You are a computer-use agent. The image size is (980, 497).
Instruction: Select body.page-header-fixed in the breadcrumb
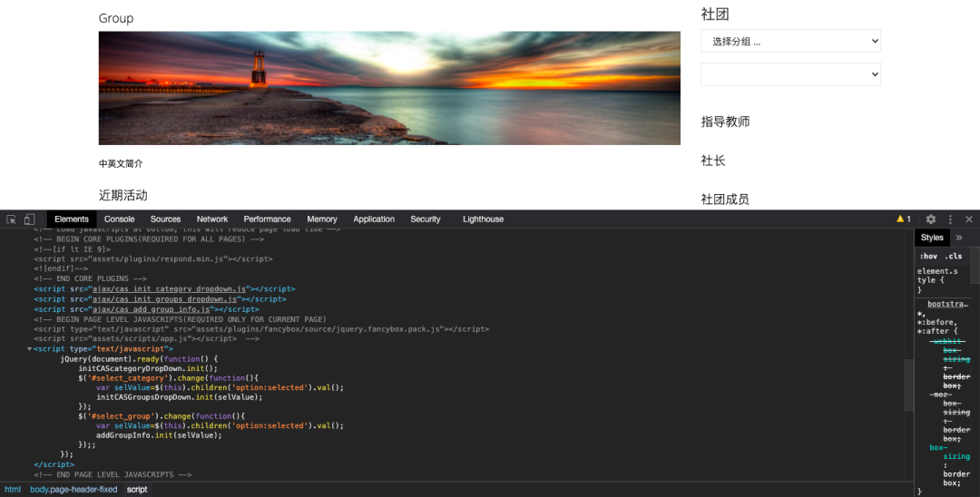(73, 490)
